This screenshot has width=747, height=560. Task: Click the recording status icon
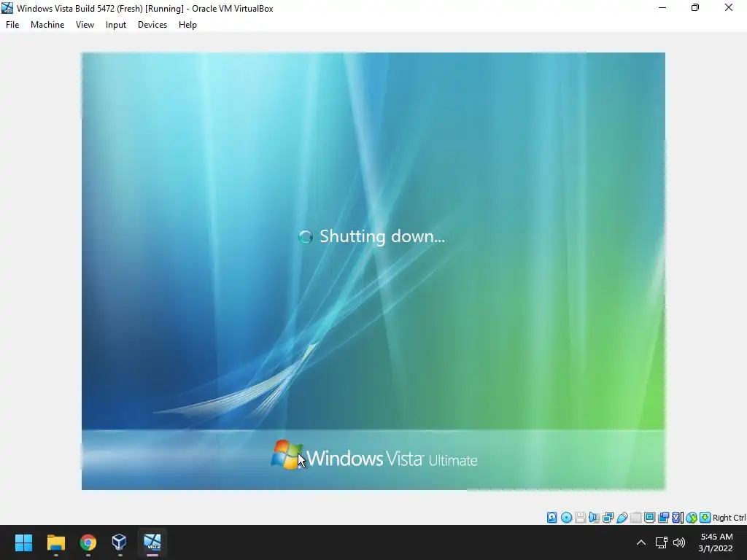click(663, 518)
